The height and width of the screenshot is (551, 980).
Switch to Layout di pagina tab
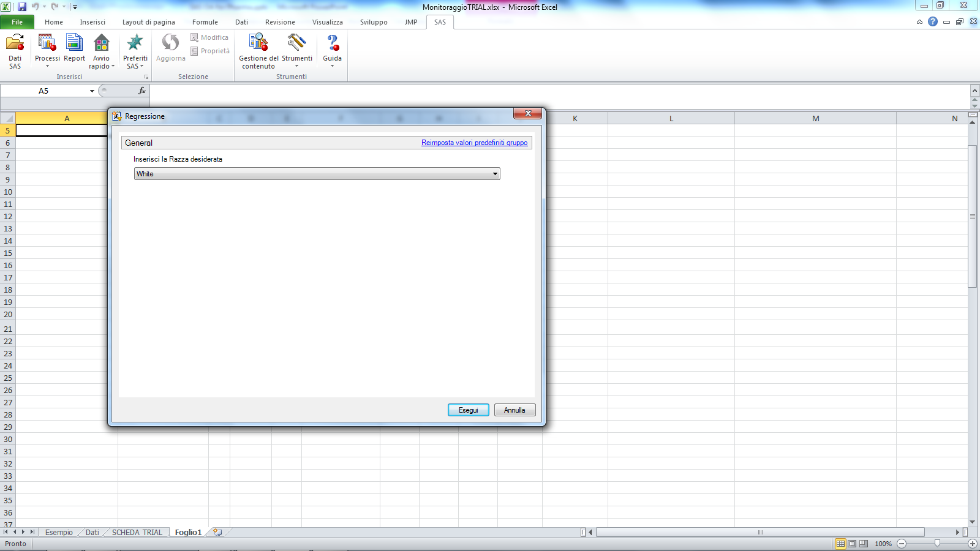149,22
